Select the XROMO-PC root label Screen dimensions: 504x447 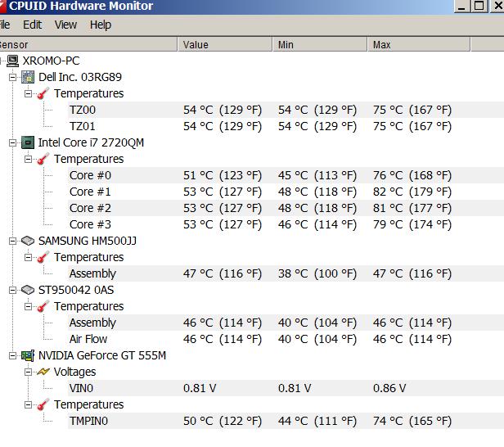coord(51,61)
